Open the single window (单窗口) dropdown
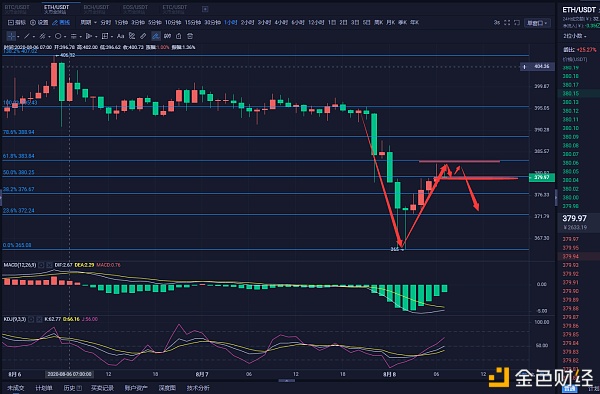The width and height of the screenshot is (600, 394). [537, 23]
